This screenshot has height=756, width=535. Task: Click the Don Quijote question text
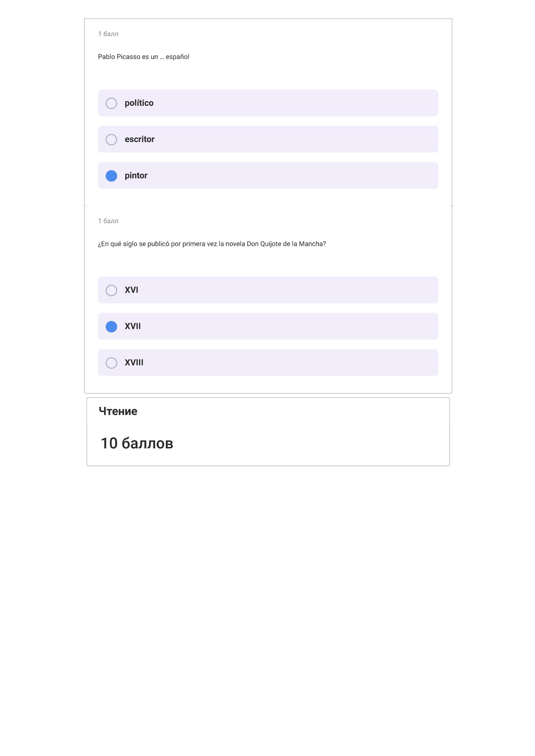[212, 244]
